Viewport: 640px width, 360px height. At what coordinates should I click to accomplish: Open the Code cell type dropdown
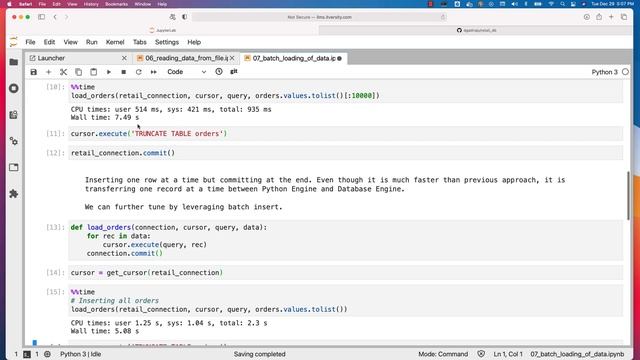(187, 72)
